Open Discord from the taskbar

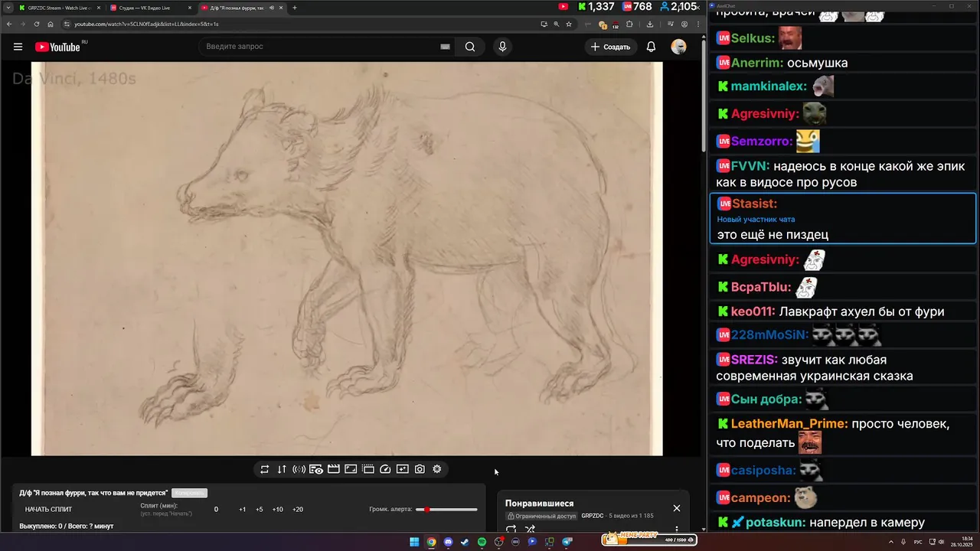pos(448,542)
